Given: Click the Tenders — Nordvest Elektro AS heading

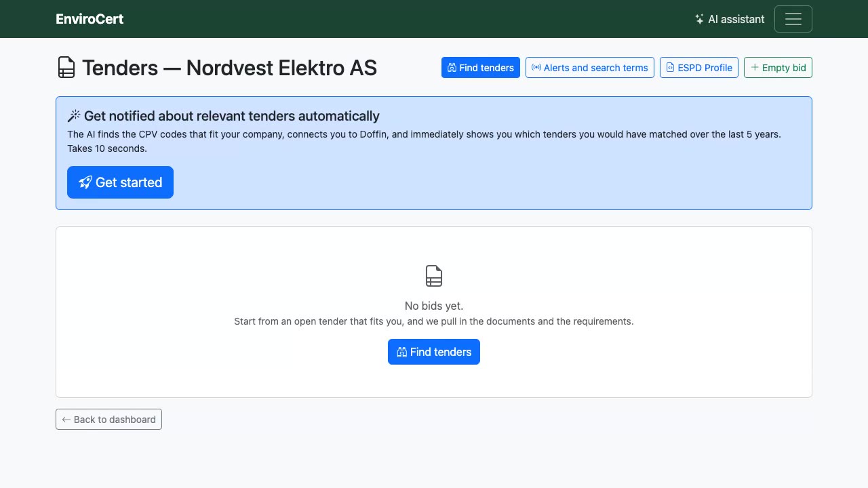Looking at the screenshot, I should 229,68.
